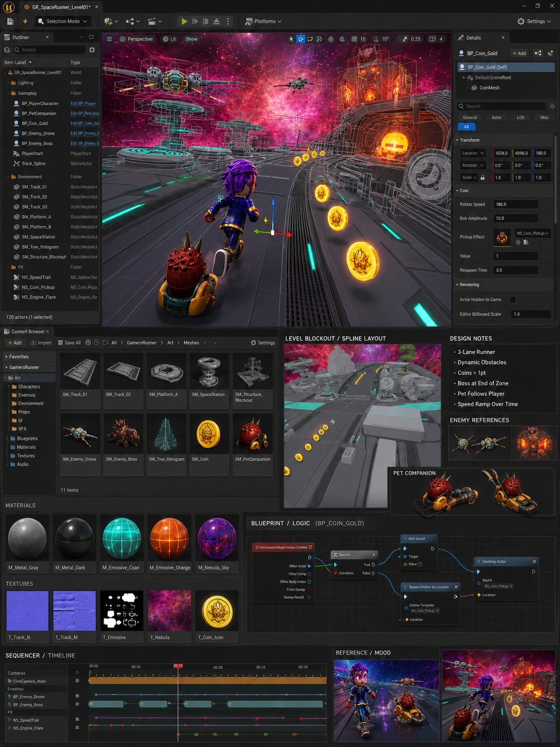Viewport: 560px width, 747px height.
Task: Click the Pickup Effect browse-to-asset icon
Action: coord(526,242)
